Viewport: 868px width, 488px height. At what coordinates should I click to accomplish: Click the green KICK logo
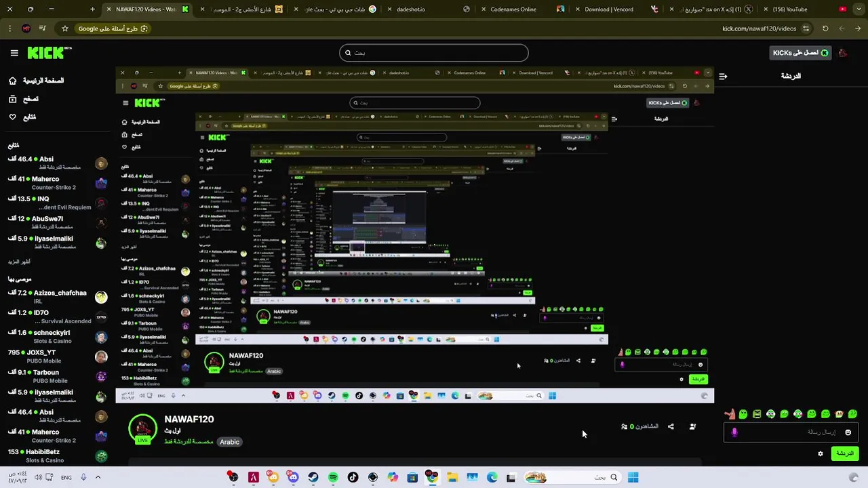(x=49, y=53)
